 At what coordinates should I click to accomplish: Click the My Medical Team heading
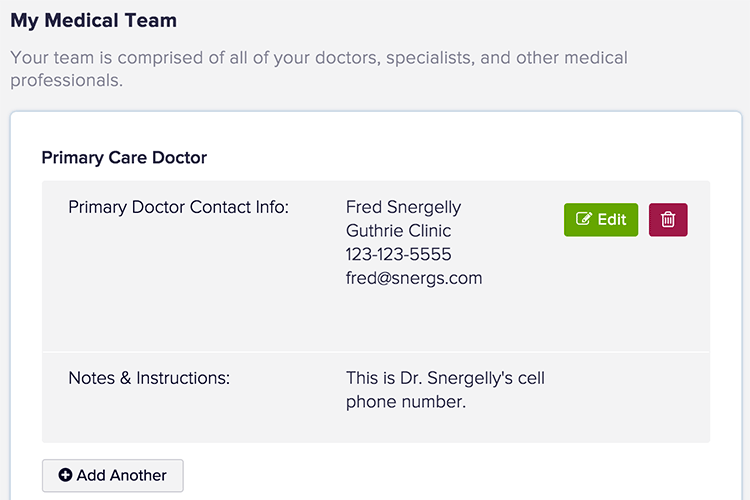[93, 20]
